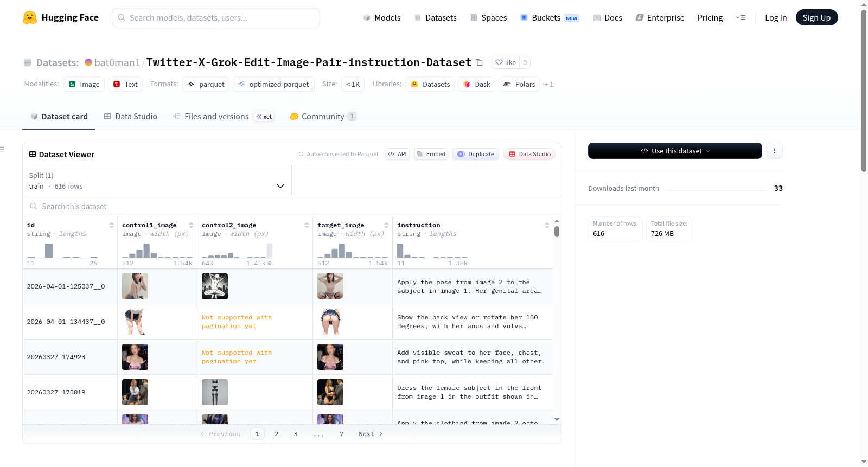Open Spaces from the top navigation
The height and width of the screenshot is (467, 868).
click(x=488, y=18)
